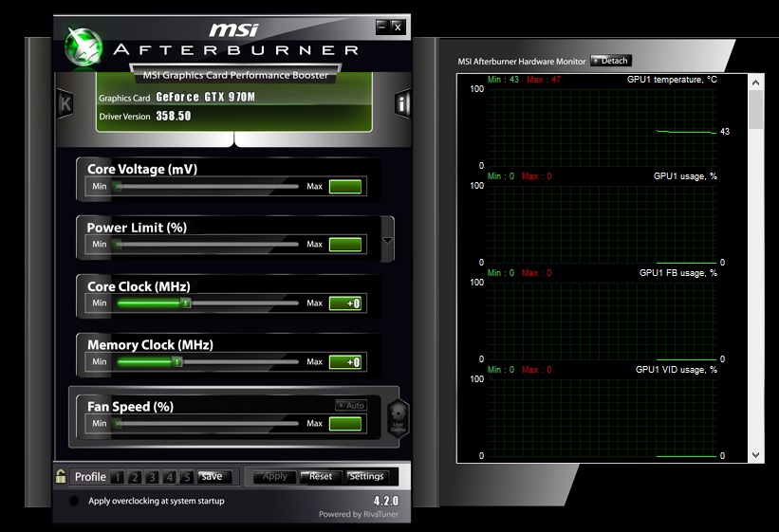Image resolution: width=779 pixels, height=532 pixels.
Task: Click the Apply button
Action: (x=275, y=477)
